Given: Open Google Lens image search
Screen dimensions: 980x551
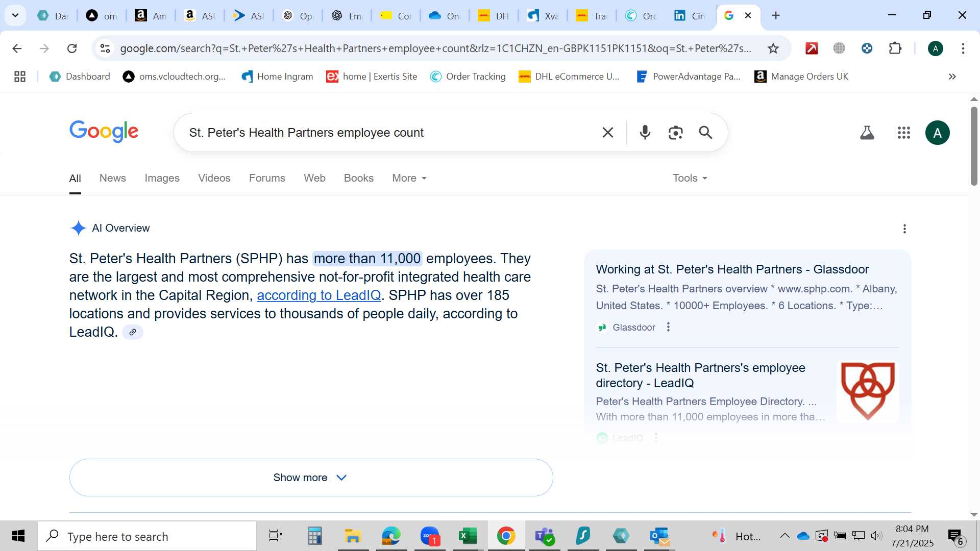Looking at the screenshot, I should click(675, 133).
